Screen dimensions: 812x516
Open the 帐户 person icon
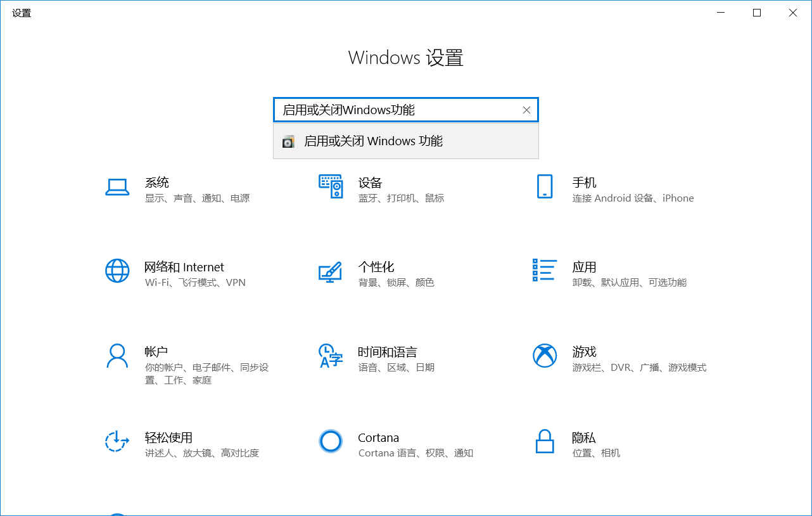117,356
